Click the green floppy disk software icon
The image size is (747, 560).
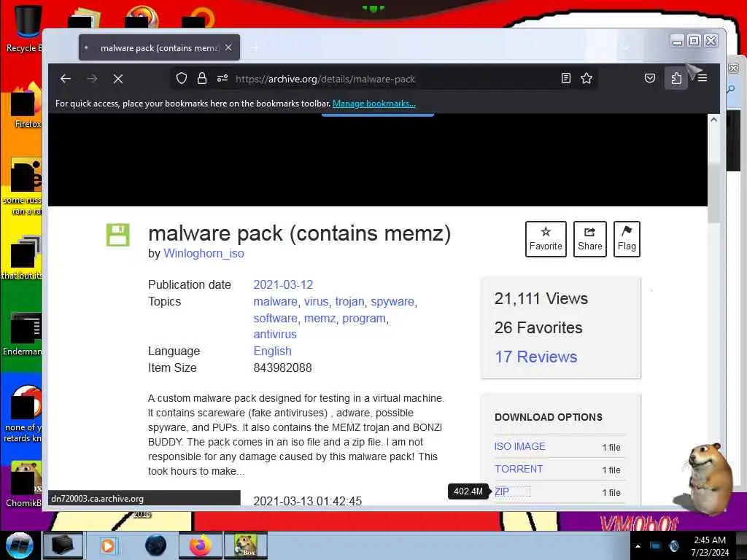tap(117, 235)
